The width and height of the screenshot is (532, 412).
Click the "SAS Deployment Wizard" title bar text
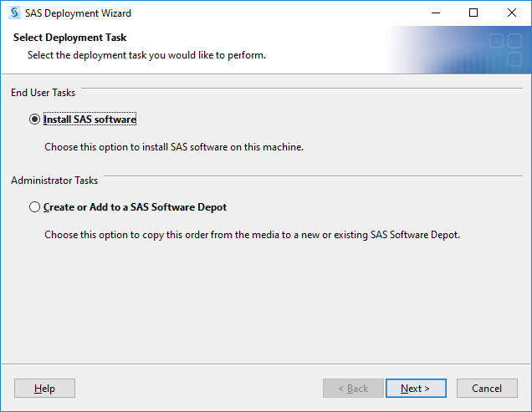coord(78,13)
